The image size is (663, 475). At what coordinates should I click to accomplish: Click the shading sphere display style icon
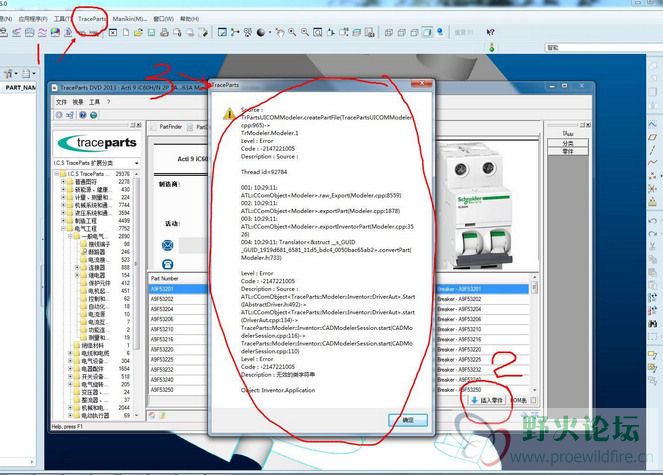click(261, 32)
